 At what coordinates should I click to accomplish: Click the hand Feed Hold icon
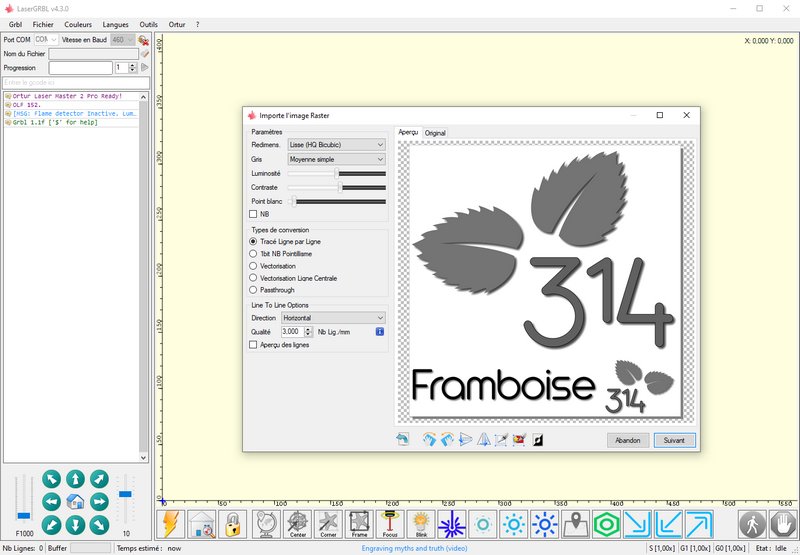[783, 524]
